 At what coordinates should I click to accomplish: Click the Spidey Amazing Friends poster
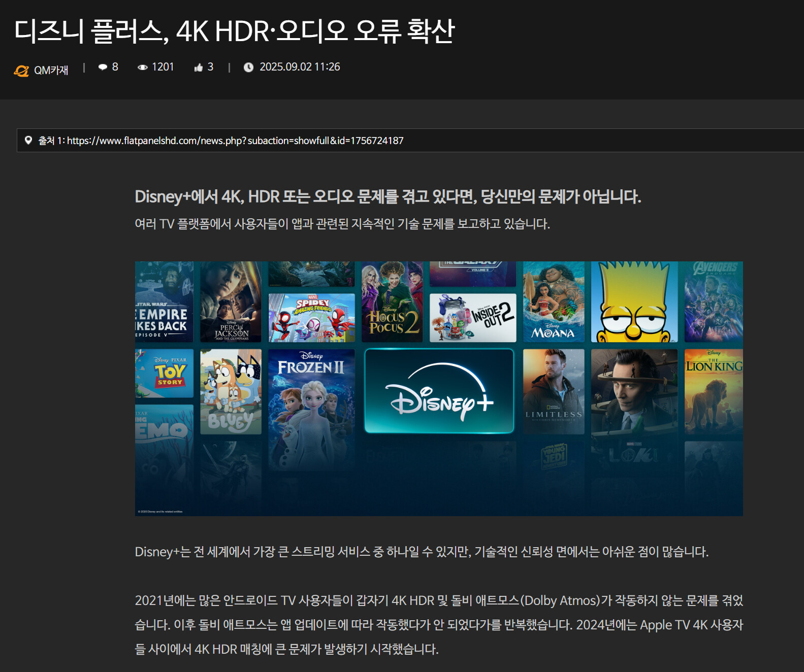(311, 318)
